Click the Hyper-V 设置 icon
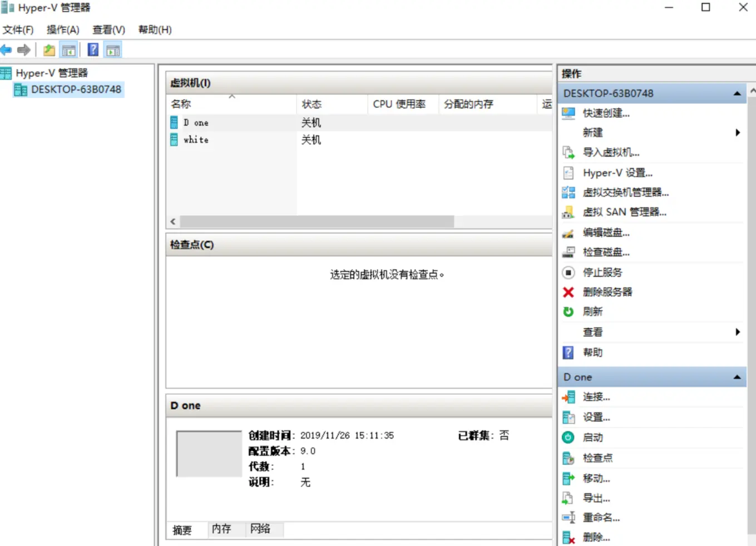The width and height of the screenshot is (756, 546). click(569, 173)
